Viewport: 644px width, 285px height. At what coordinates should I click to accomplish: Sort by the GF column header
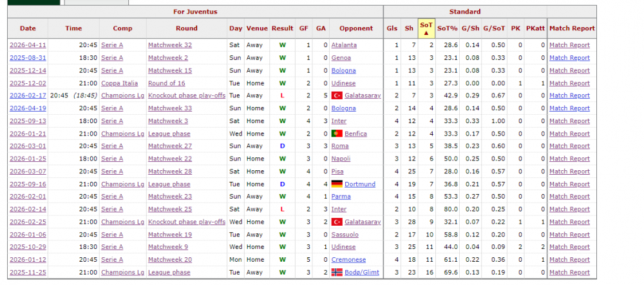point(304,28)
